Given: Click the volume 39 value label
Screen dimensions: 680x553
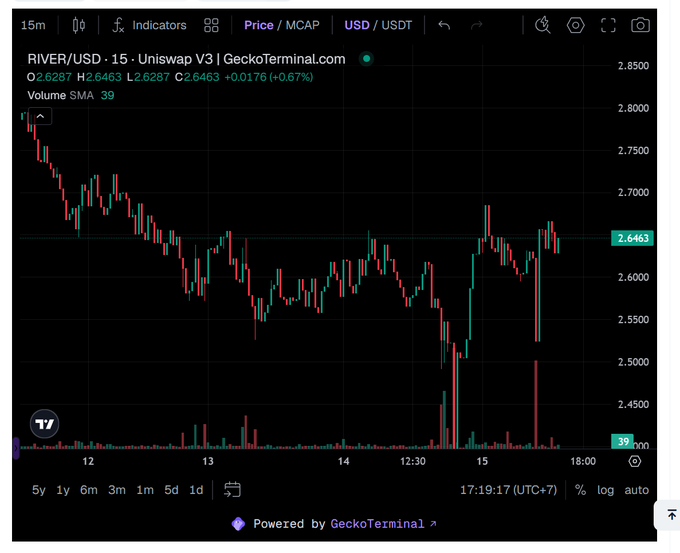Looking at the screenshot, I should tap(623, 441).
